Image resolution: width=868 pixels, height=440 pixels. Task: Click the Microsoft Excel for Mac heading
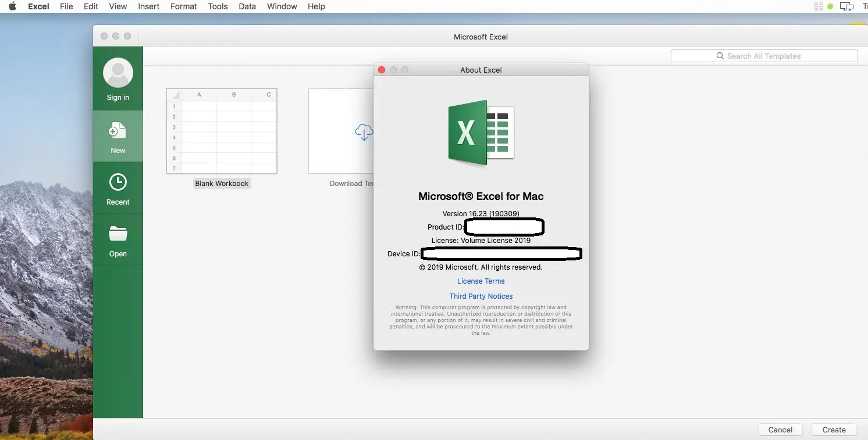[481, 196]
